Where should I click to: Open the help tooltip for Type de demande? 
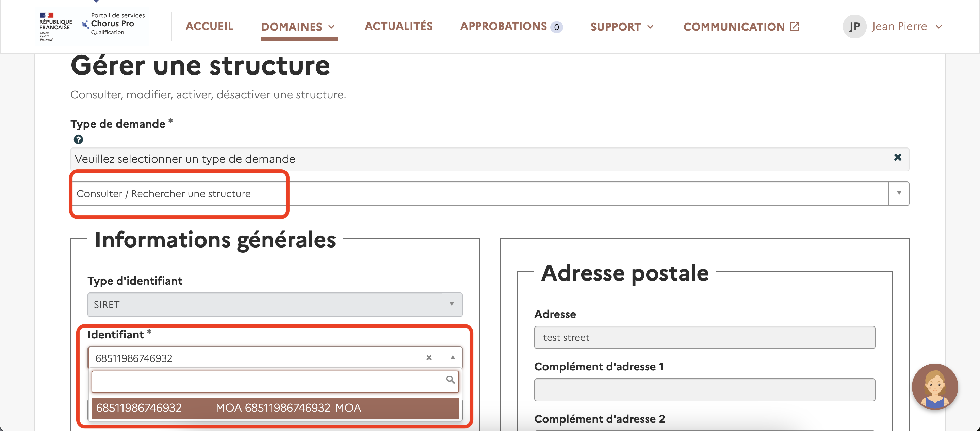coord(78,139)
